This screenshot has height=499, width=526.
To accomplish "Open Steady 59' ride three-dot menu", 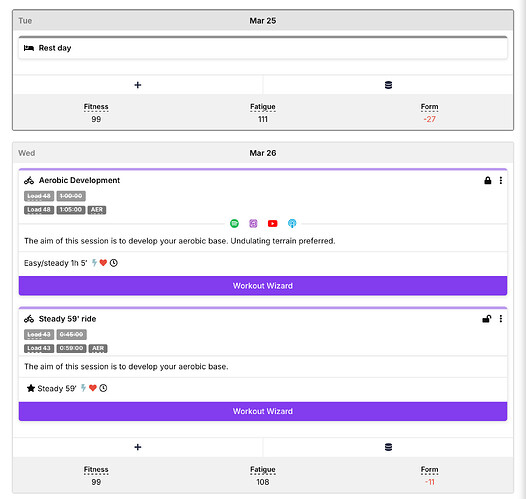I will [501, 319].
